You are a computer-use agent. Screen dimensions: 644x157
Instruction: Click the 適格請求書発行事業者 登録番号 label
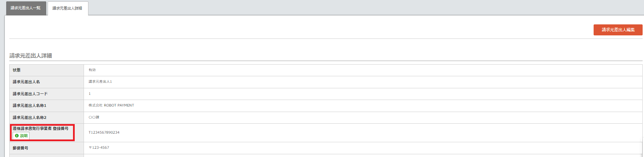click(40, 128)
